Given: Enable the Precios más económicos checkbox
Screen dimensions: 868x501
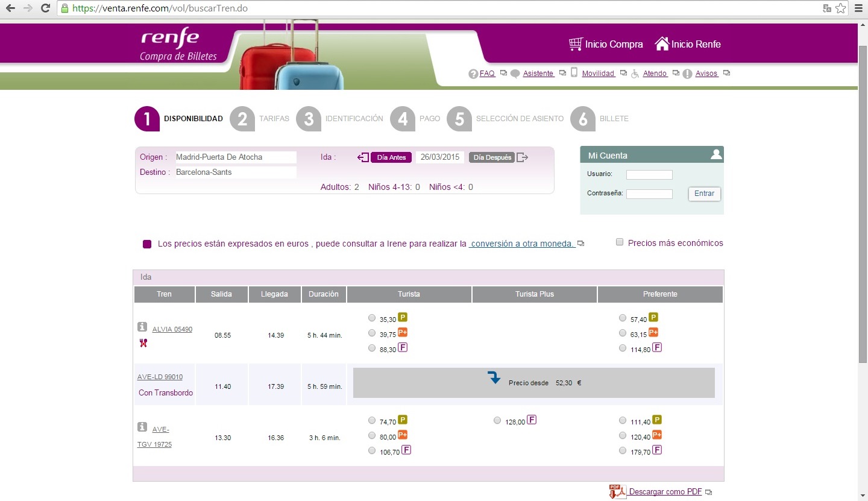Looking at the screenshot, I should [619, 242].
